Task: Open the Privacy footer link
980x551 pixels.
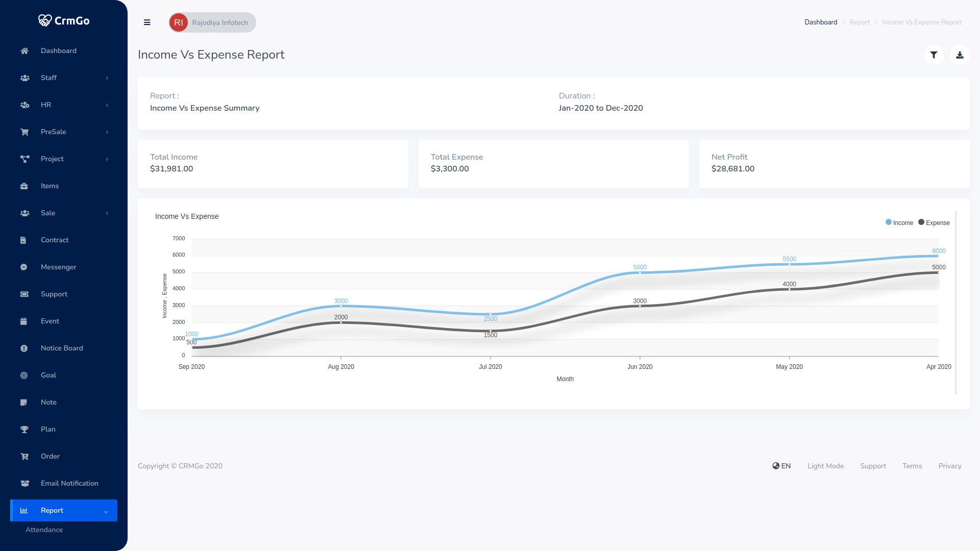Action: [x=949, y=466]
